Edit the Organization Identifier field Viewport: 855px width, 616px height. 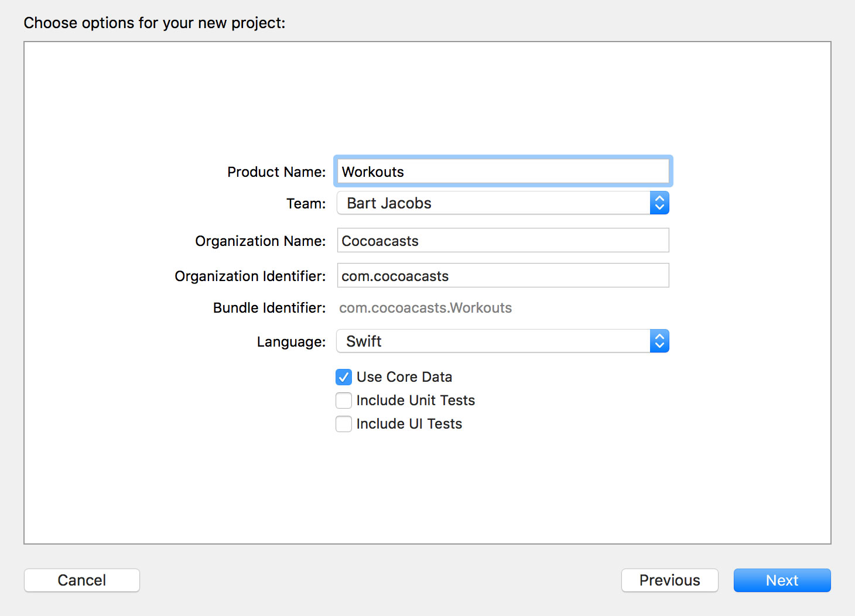[502, 275]
